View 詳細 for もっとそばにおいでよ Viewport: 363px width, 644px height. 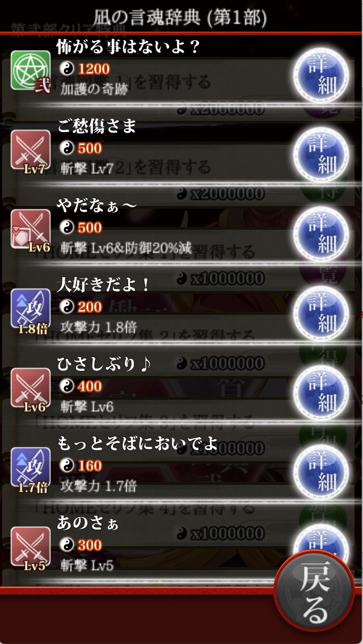[322, 472]
